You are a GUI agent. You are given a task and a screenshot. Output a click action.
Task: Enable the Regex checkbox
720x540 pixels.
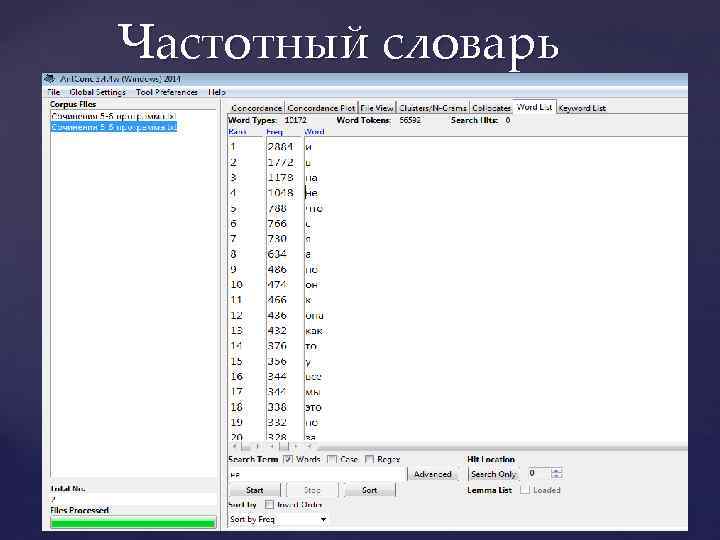click(x=369, y=459)
